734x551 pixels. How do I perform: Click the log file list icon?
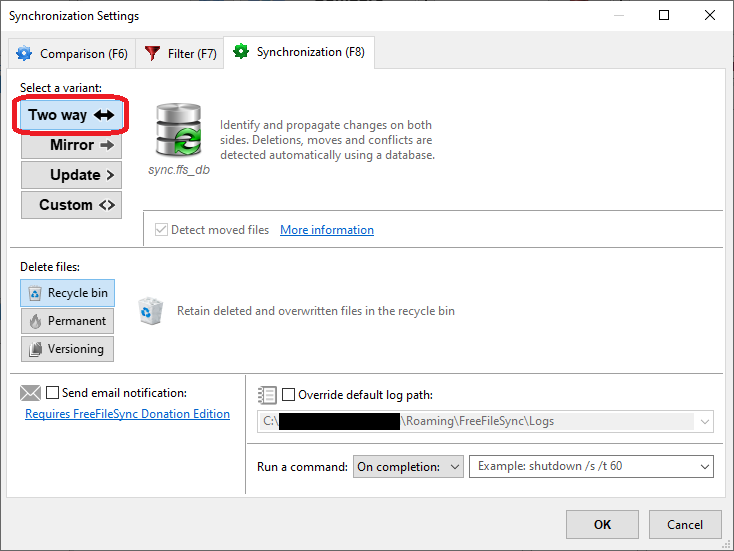(x=267, y=395)
